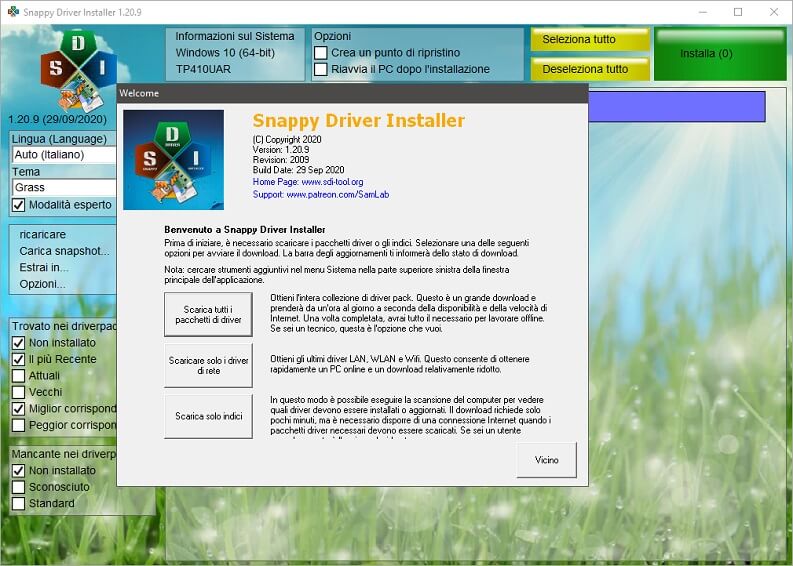Click the 'Informazioni sul Sistema' panel
Viewport: 793px width, 566px height.
coord(235,54)
